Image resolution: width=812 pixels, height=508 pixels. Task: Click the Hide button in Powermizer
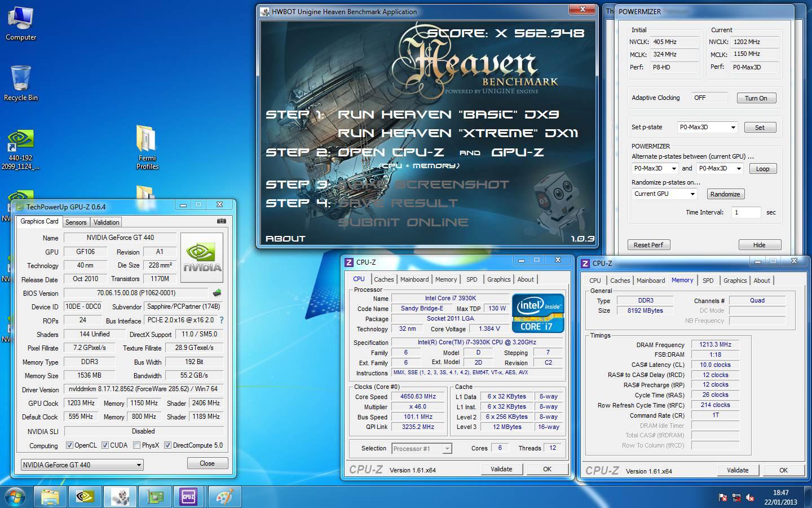759,244
